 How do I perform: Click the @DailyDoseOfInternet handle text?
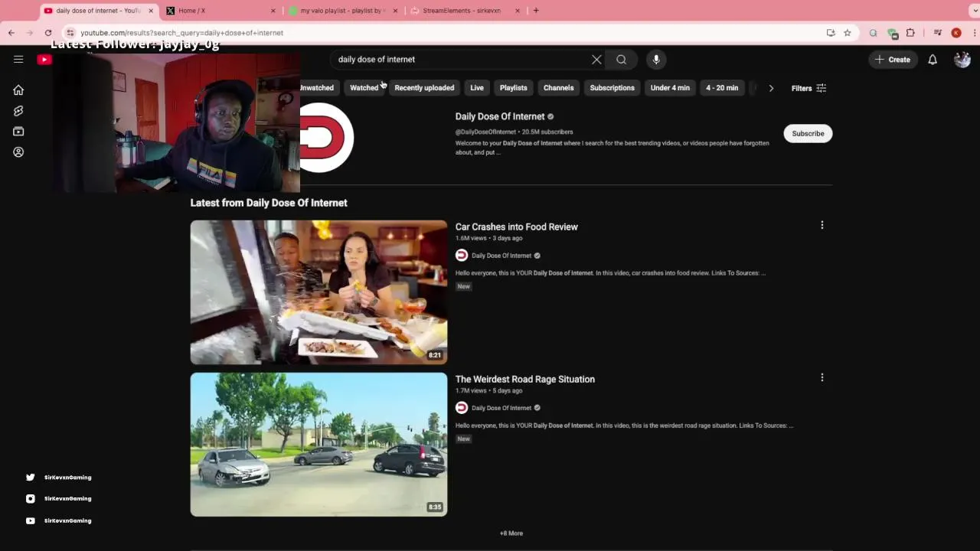pos(485,132)
